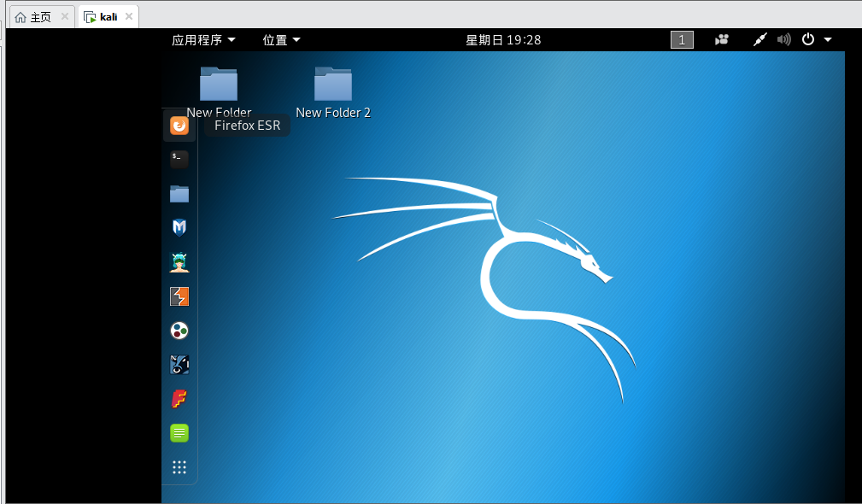Screen dimensions: 862x504
Task: Open the clock showing 星期日 19:28
Action: [x=503, y=39]
